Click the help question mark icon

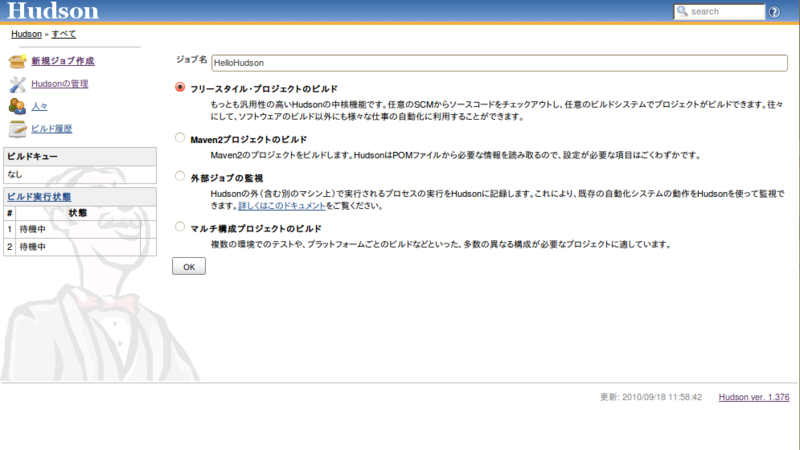(x=774, y=12)
